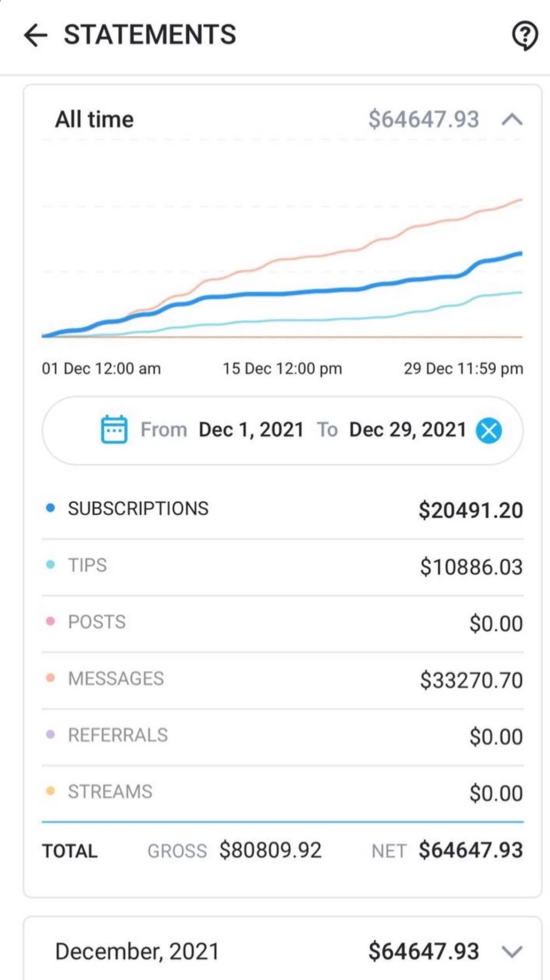This screenshot has width=550, height=980.
Task: Tap the 15 Dec 12:00 pm chart marker
Action: click(282, 368)
